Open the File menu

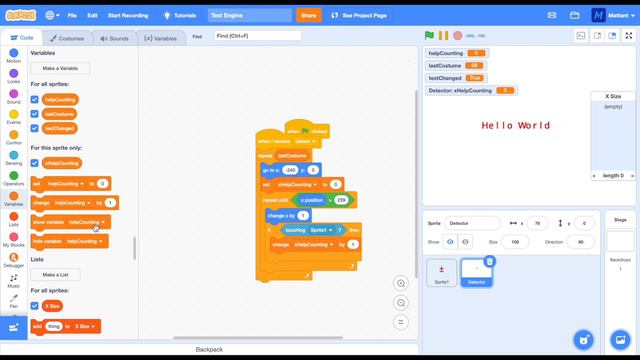(72, 15)
